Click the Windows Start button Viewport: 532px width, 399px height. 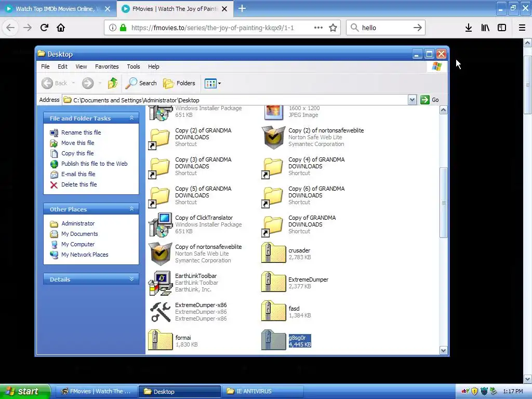click(x=25, y=391)
